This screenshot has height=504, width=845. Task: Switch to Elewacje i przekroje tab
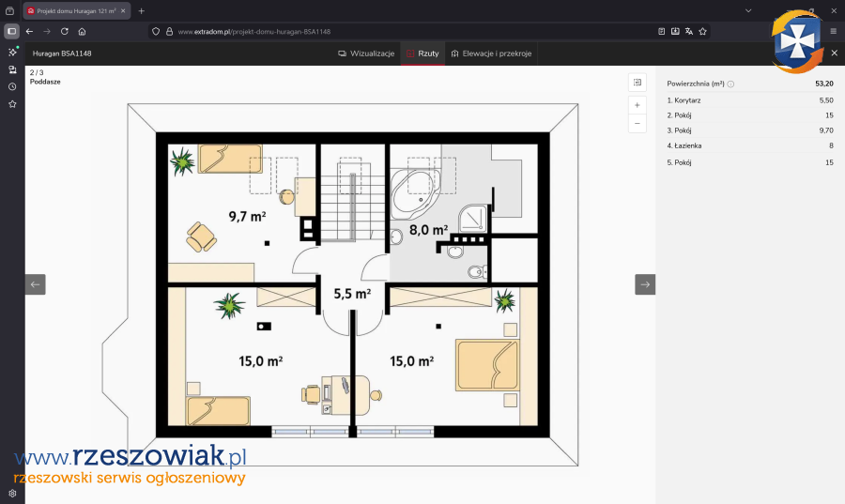pos(491,53)
